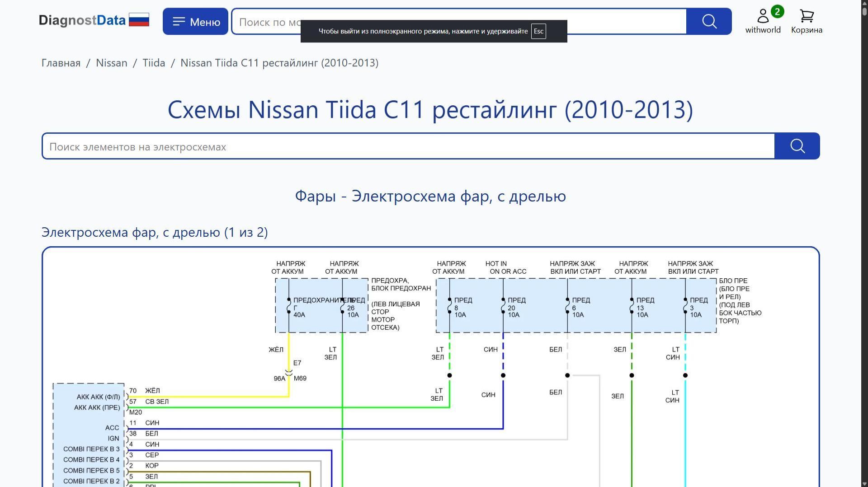868x487 pixels.
Task: Click heading Электросхема фар, с дрелью (1 из 2)
Action: [155, 232]
